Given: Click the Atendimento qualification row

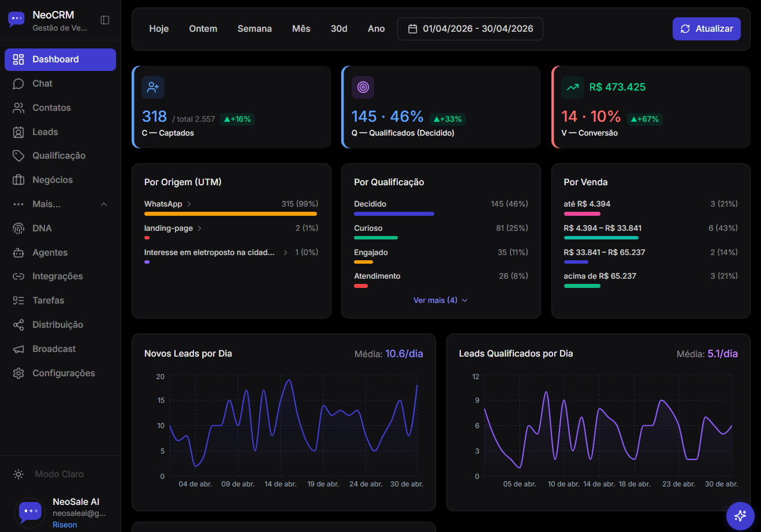Looking at the screenshot, I should pyautogui.click(x=441, y=280).
